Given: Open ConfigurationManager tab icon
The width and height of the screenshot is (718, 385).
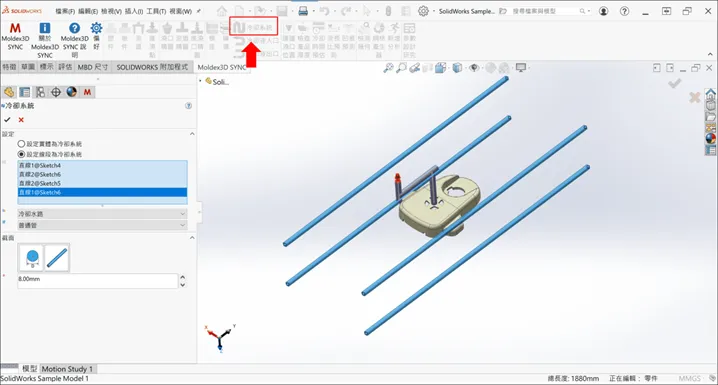Looking at the screenshot, I should tap(40, 92).
